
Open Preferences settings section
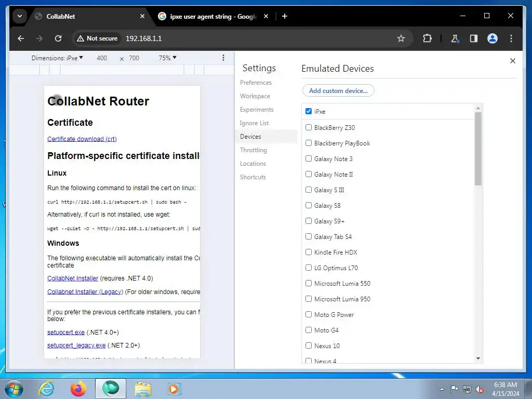(256, 83)
